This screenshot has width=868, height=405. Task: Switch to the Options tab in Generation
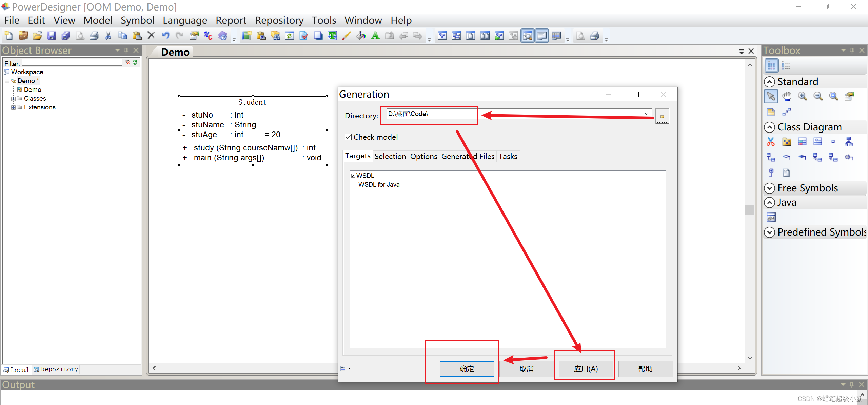(423, 156)
